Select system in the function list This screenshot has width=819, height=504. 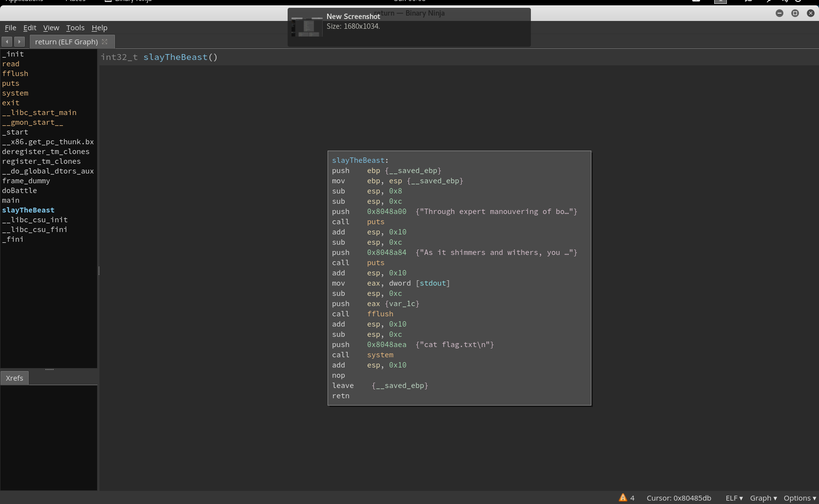15,93
